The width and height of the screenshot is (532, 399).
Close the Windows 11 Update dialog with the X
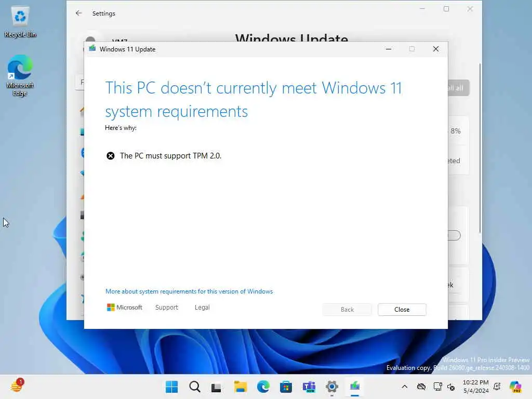pyautogui.click(x=436, y=49)
